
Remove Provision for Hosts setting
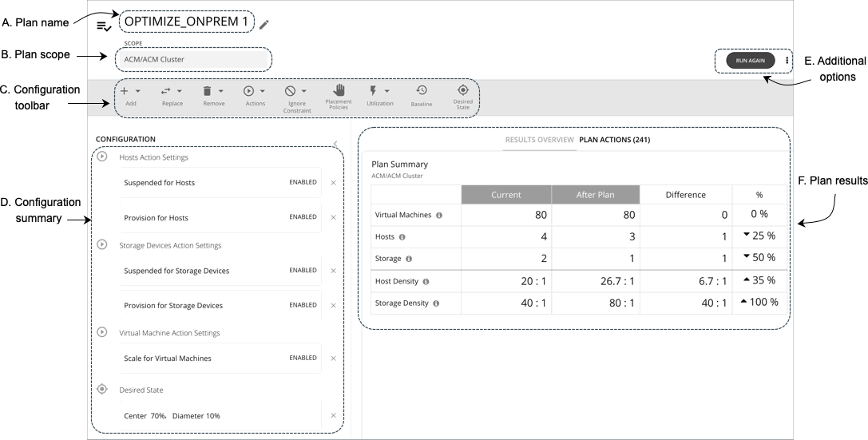pos(333,217)
